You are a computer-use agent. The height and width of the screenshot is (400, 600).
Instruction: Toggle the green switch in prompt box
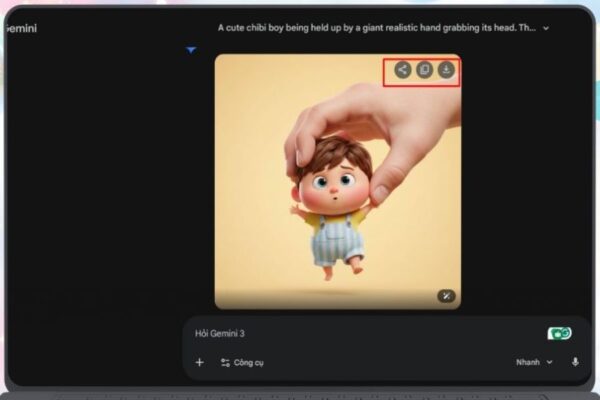[x=559, y=334]
